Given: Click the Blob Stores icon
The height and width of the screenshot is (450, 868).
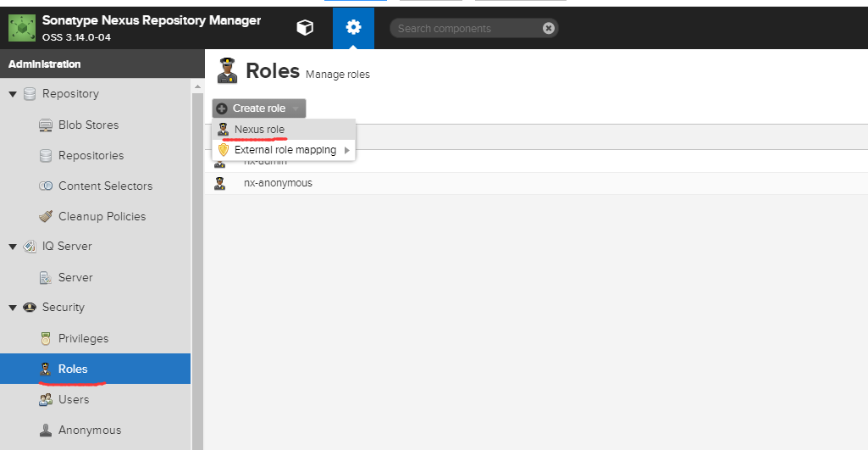Looking at the screenshot, I should point(46,125).
